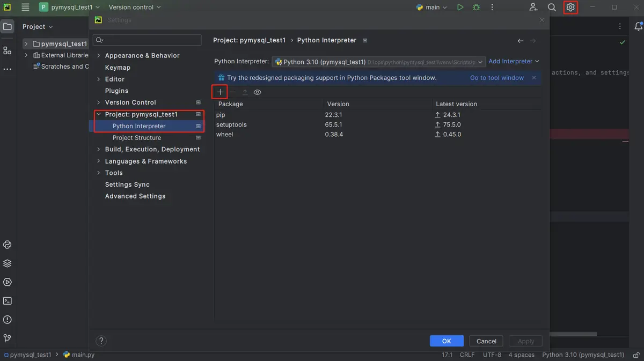Open the Structure tool window

[7, 50]
